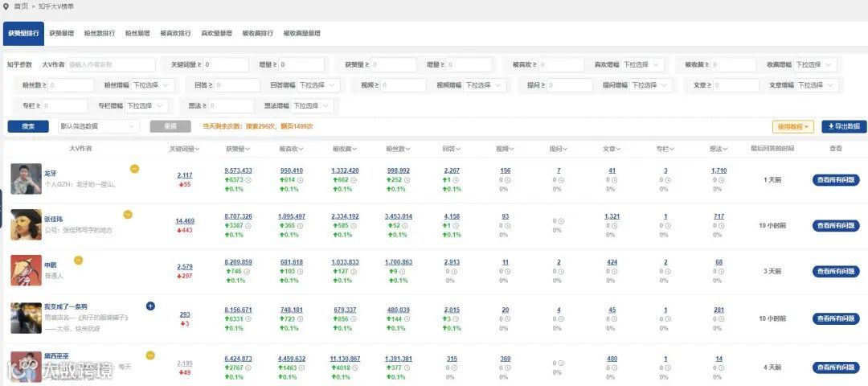868x386 pixels.
Task: Sort by the 获赞量 column header
Action: point(238,149)
